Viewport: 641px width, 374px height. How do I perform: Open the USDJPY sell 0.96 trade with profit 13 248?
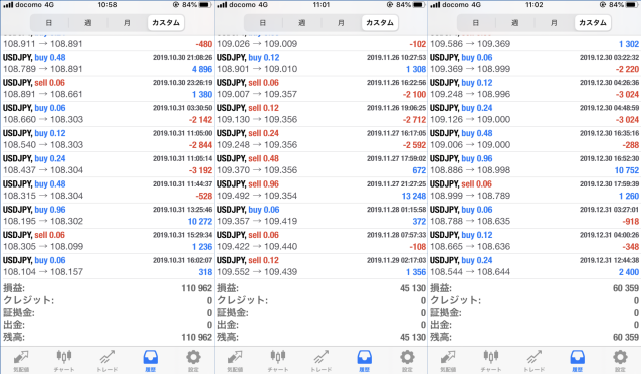(321, 190)
